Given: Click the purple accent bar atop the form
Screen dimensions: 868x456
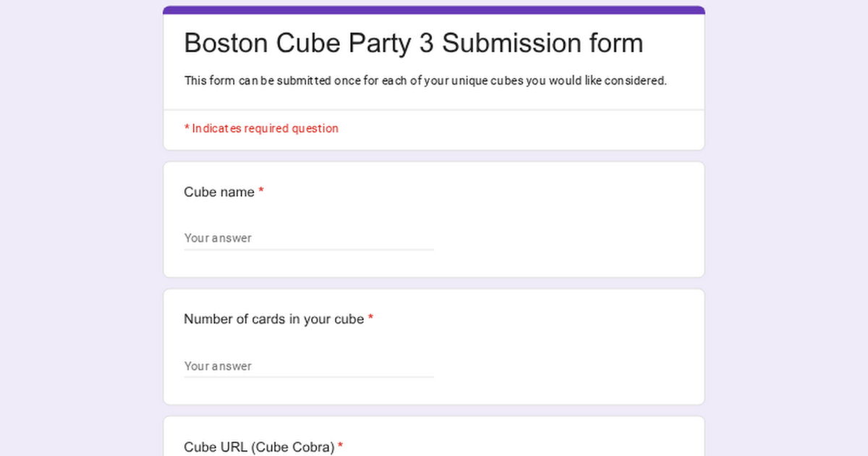Looking at the screenshot, I should tap(434, 10).
